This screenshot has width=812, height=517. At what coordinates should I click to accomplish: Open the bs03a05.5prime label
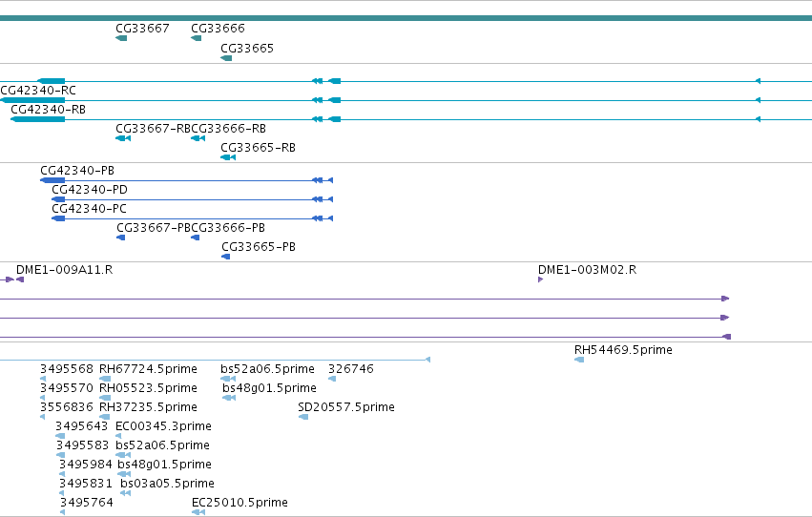(167, 484)
